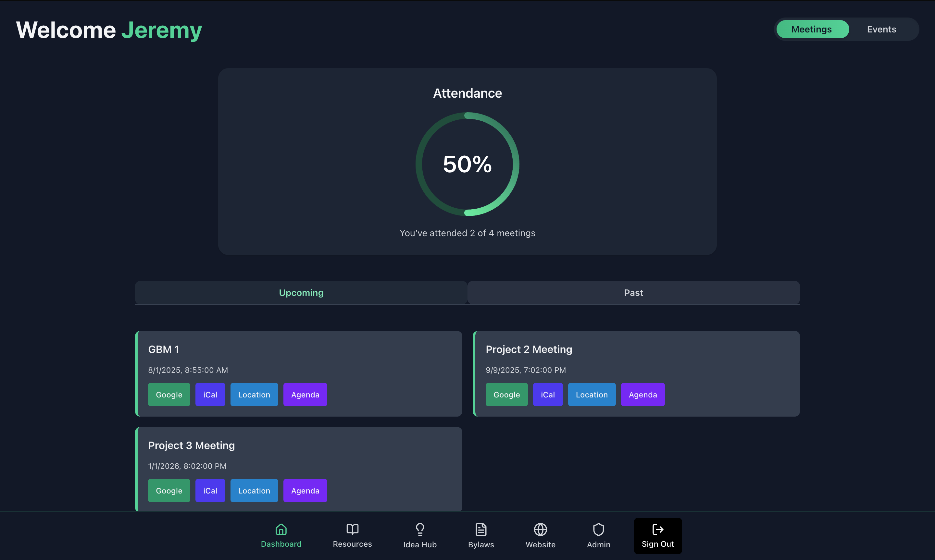Open Idea Hub lightbulb icon

(420, 529)
